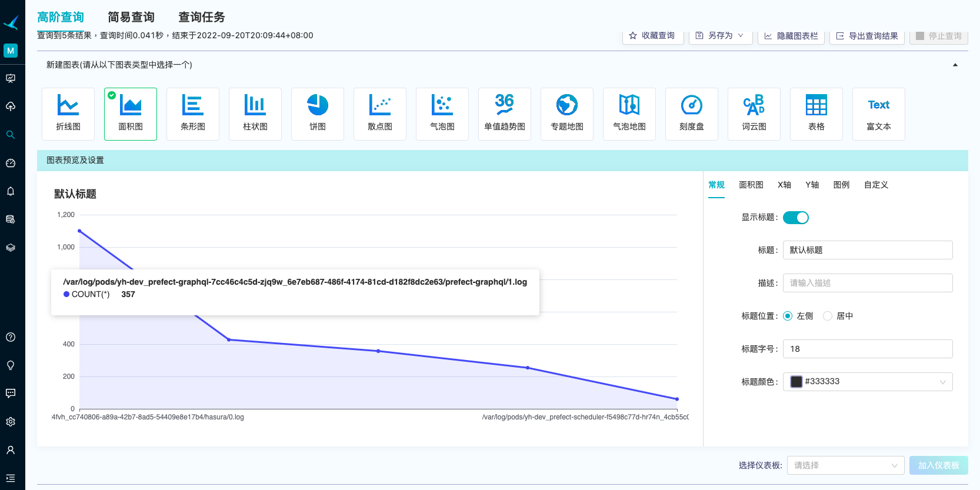Collapse the 新建图表 section arrow
980x490 pixels.
click(x=955, y=65)
